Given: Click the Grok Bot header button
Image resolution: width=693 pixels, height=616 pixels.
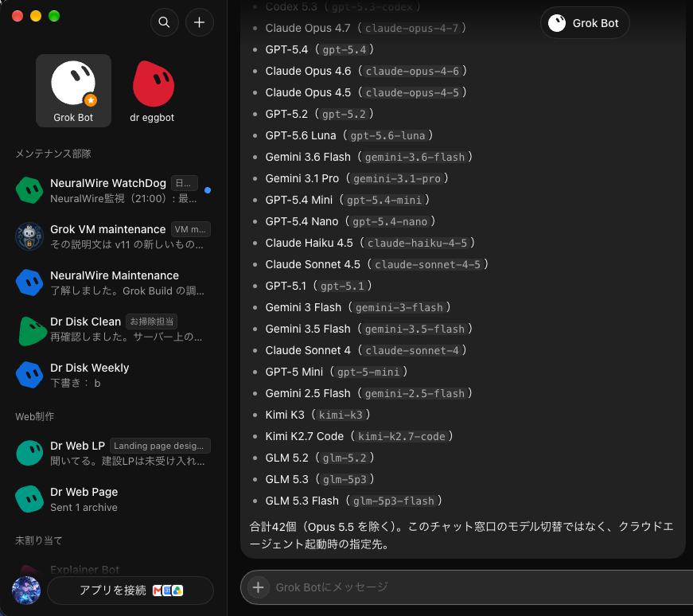Looking at the screenshot, I should tap(585, 23).
